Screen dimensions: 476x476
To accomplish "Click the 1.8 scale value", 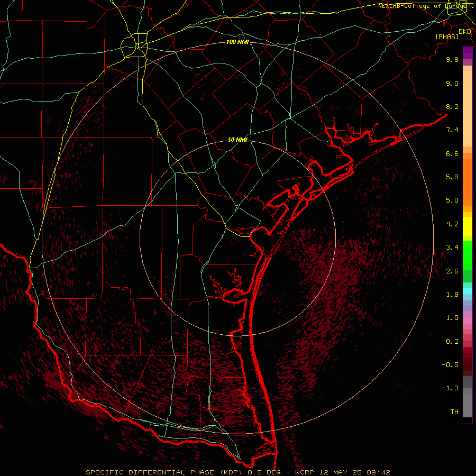I will 452,295.
